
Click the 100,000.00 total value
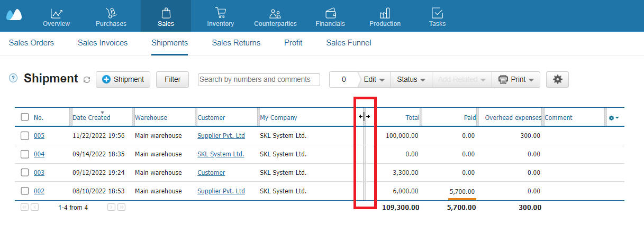click(402, 136)
